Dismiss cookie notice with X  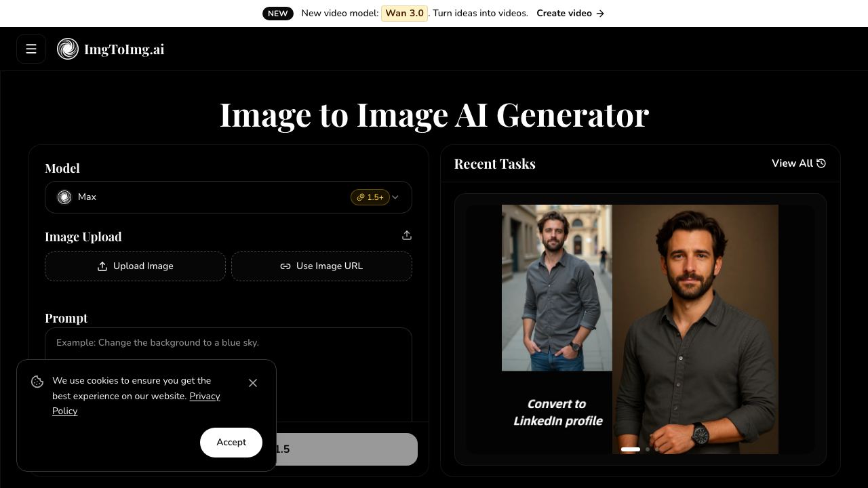pos(253,383)
